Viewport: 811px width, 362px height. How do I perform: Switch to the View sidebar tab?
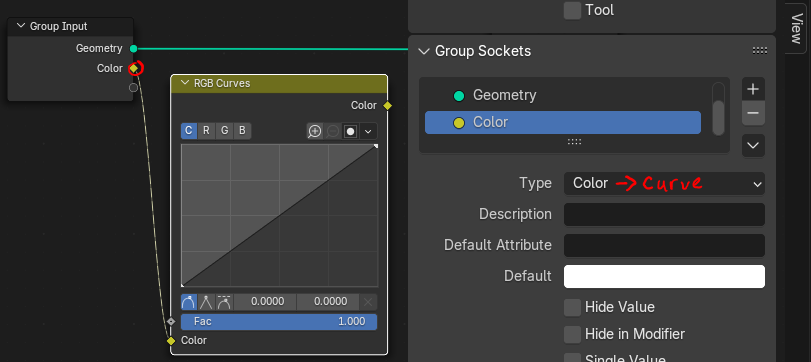pyautogui.click(x=797, y=27)
